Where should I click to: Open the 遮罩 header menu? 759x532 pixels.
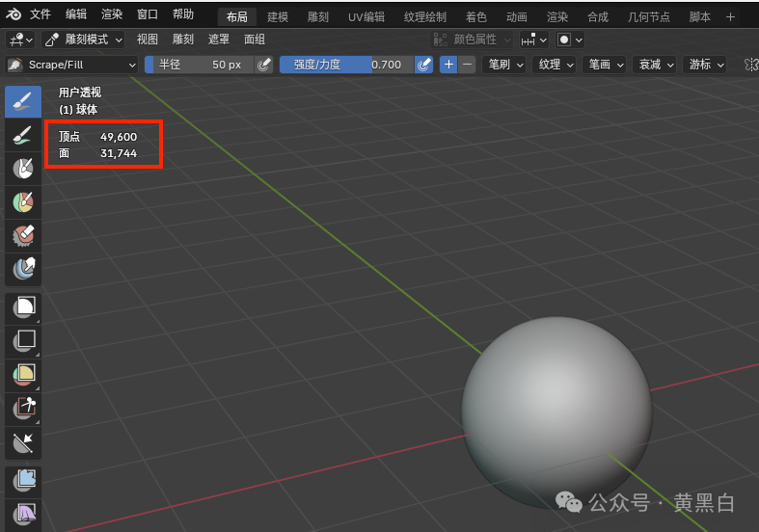point(219,40)
